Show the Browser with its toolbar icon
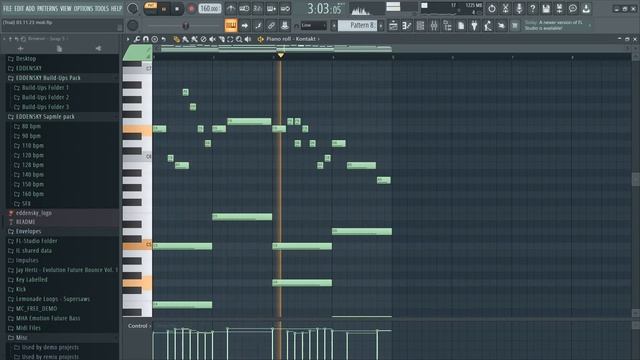Image resolution: width=640 pixels, height=360 pixels. (x=447, y=26)
